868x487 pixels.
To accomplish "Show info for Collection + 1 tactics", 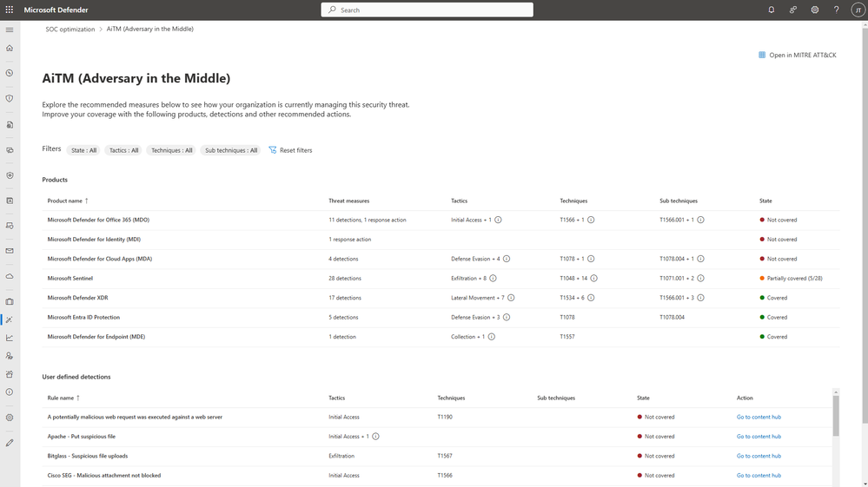I will pyautogui.click(x=492, y=337).
